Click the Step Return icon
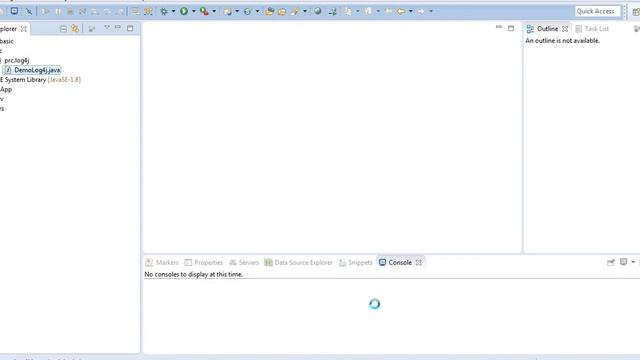The height and width of the screenshot is (360, 640). click(120, 11)
